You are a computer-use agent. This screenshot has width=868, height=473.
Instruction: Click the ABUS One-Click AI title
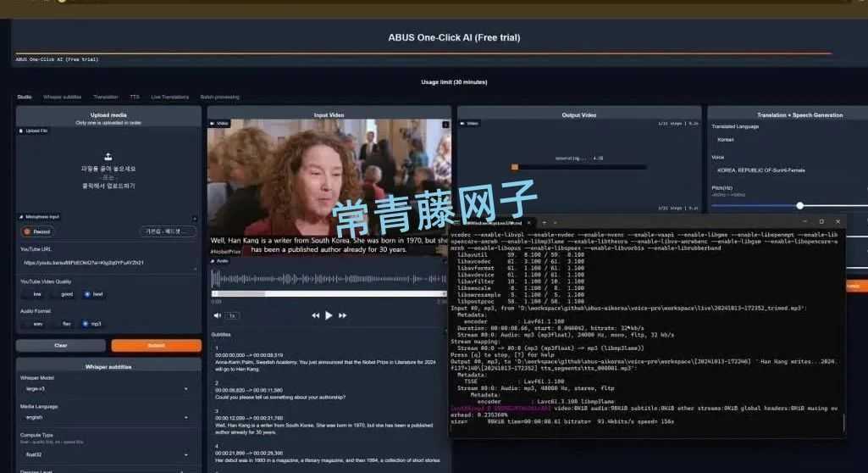click(454, 37)
